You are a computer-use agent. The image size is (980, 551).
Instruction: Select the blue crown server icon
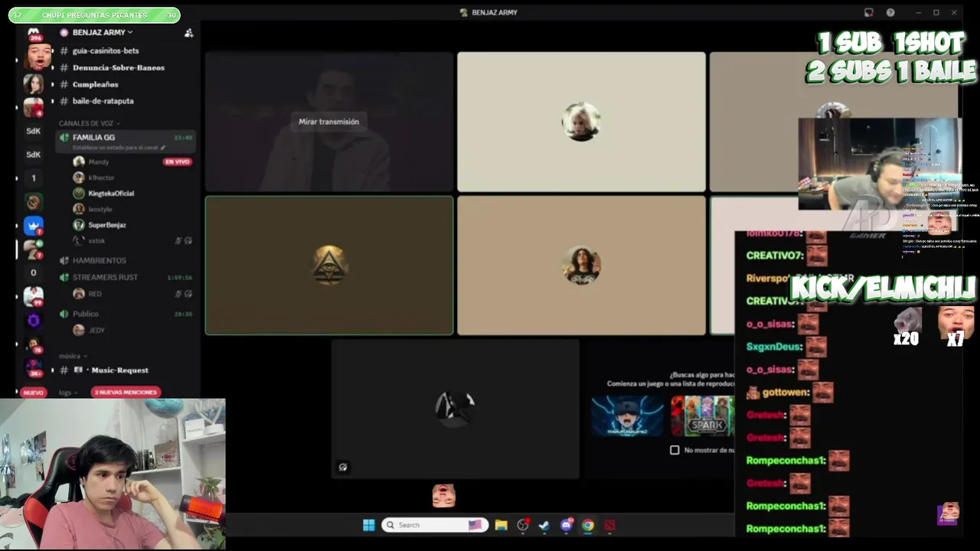coord(34,226)
